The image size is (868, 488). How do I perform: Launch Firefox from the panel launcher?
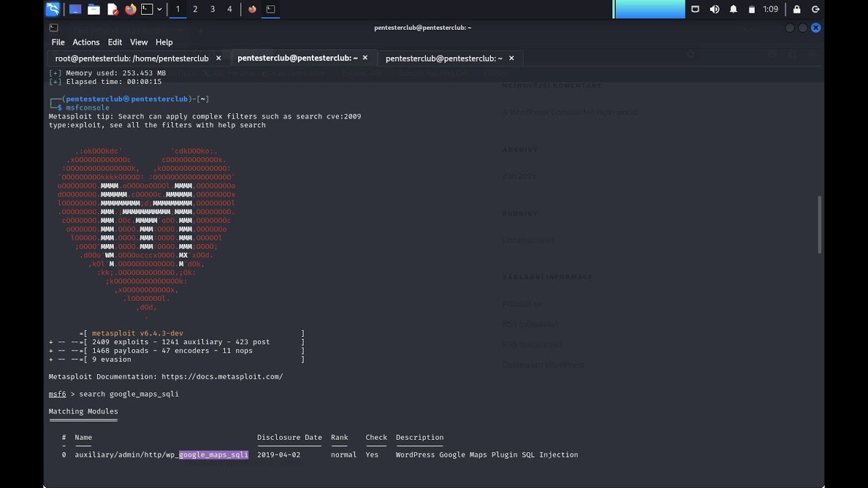[x=130, y=9]
